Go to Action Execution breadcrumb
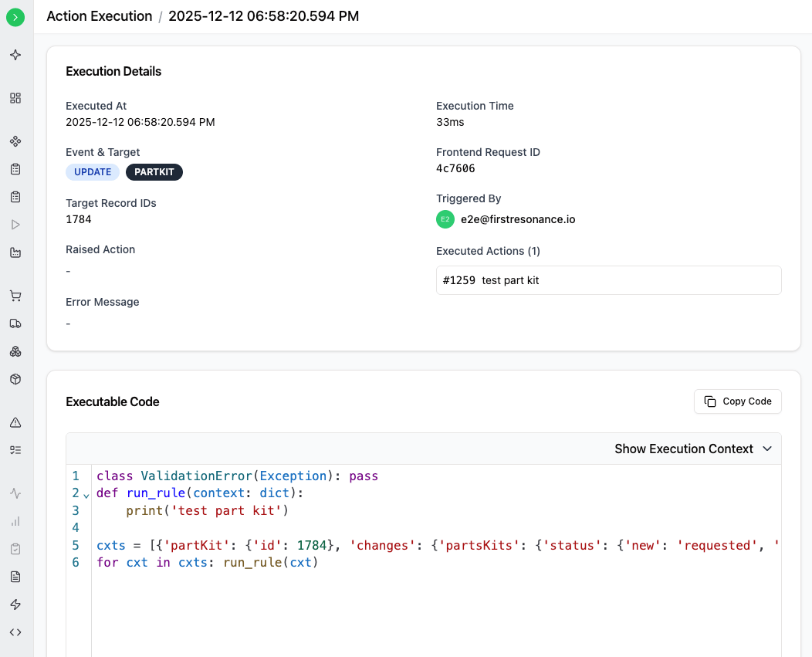 coord(100,16)
